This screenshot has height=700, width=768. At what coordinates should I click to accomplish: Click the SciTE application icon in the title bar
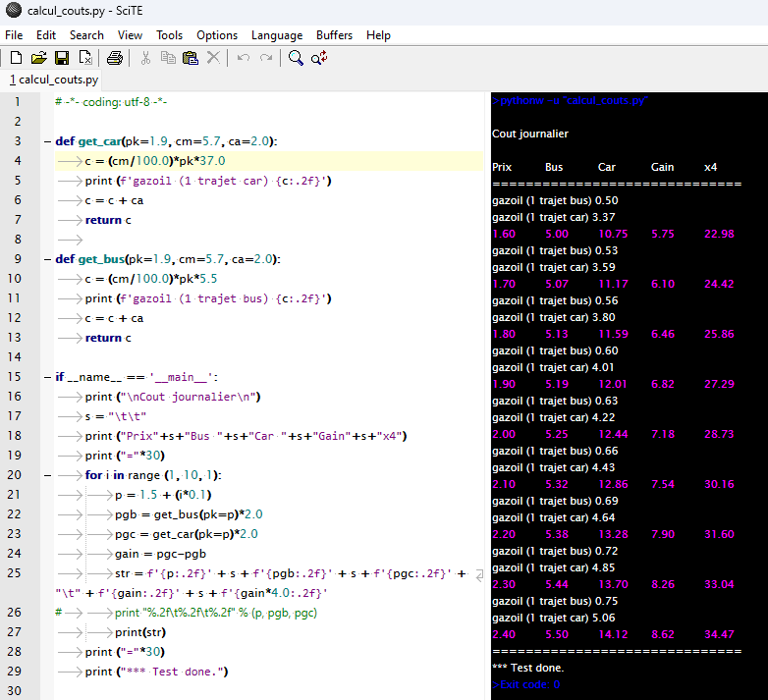(x=13, y=10)
